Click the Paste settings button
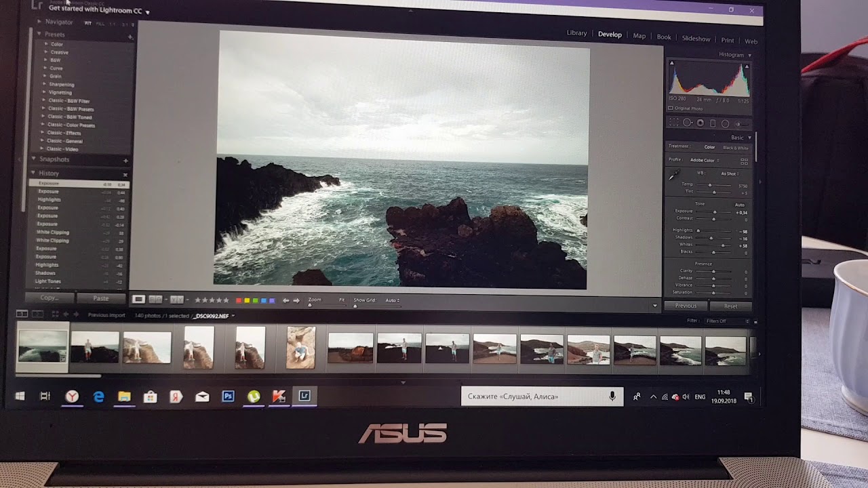Viewport: 868px width, 488px height. [101, 298]
